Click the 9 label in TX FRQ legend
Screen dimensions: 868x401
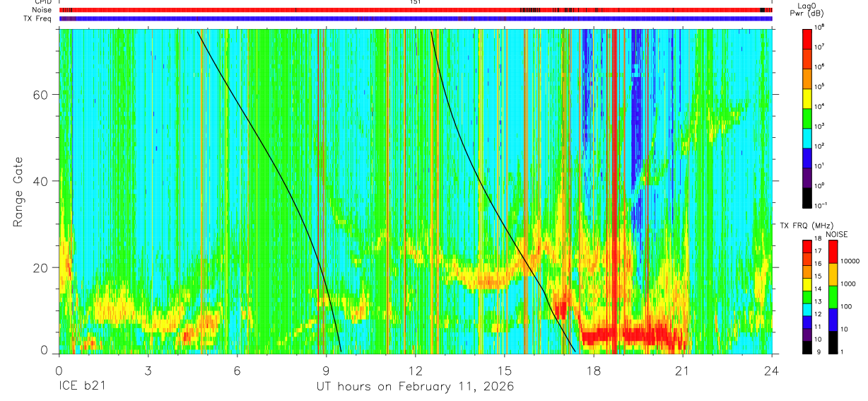coord(817,351)
